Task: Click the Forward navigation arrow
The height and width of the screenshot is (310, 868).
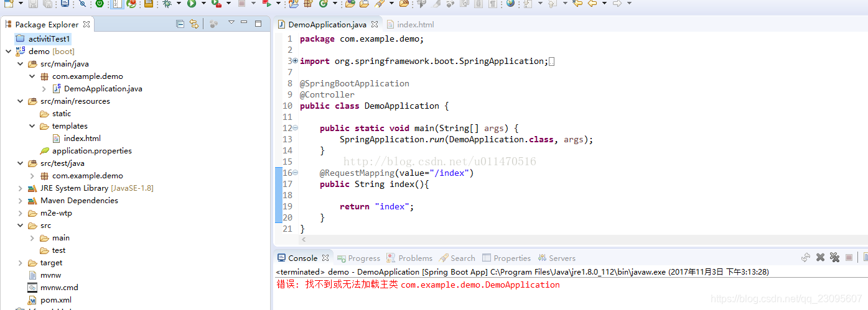Action: (x=617, y=4)
